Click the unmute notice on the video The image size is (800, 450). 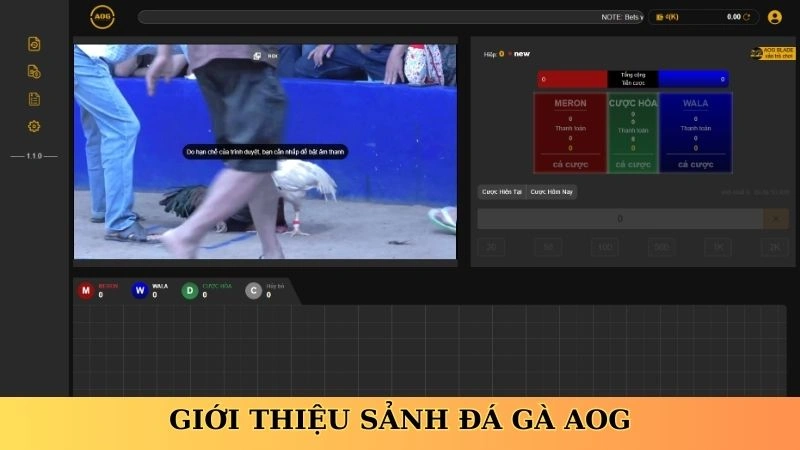(x=265, y=152)
